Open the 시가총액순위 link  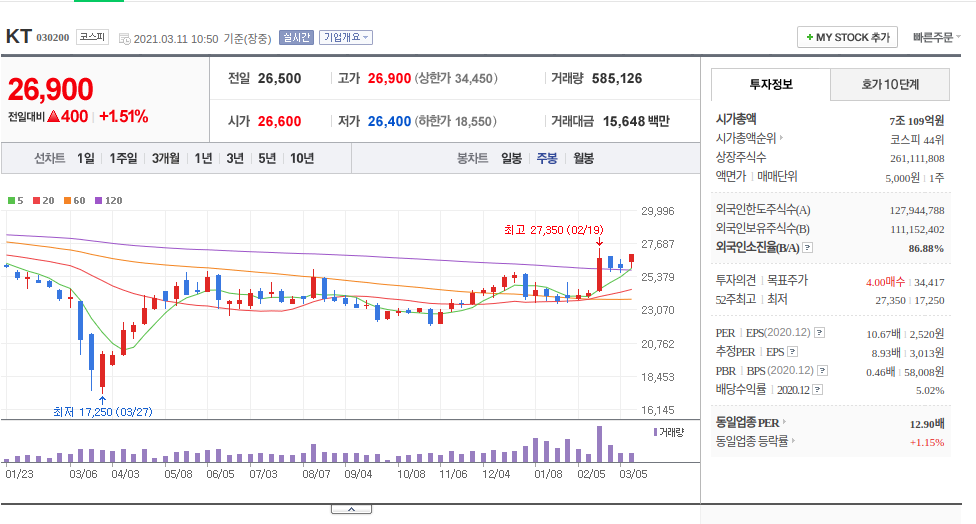click(749, 138)
